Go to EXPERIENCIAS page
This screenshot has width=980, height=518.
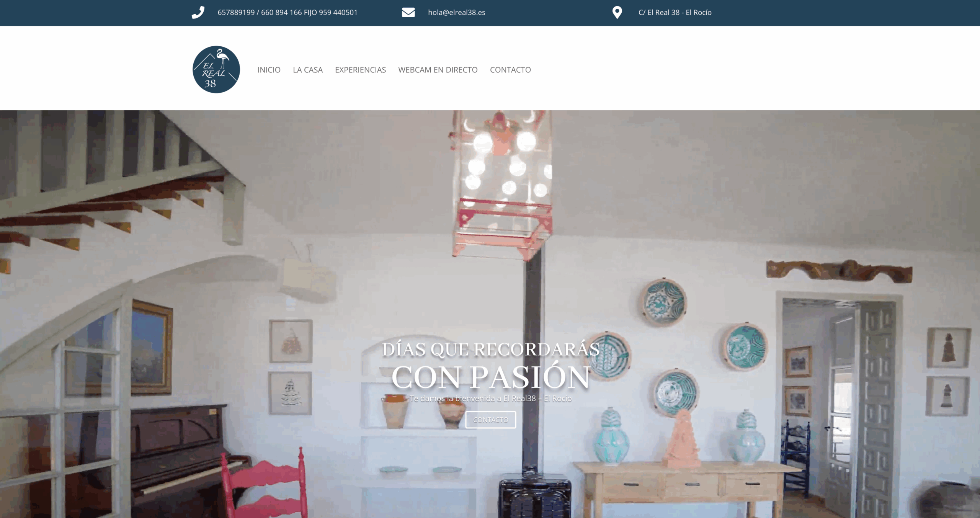(x=360, y=70)
